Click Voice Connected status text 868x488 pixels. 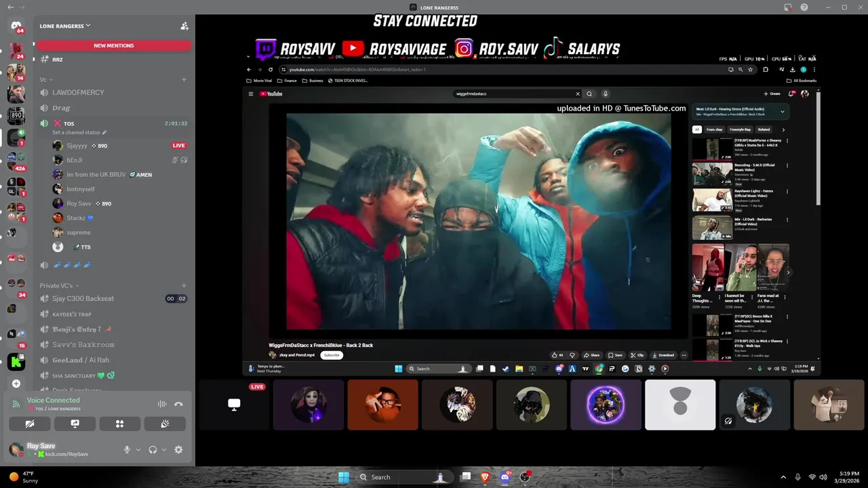point(54,400)
